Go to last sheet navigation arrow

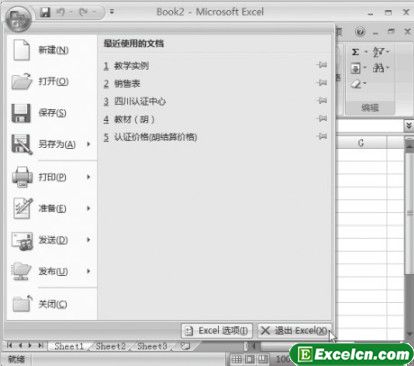coord(41,346)
